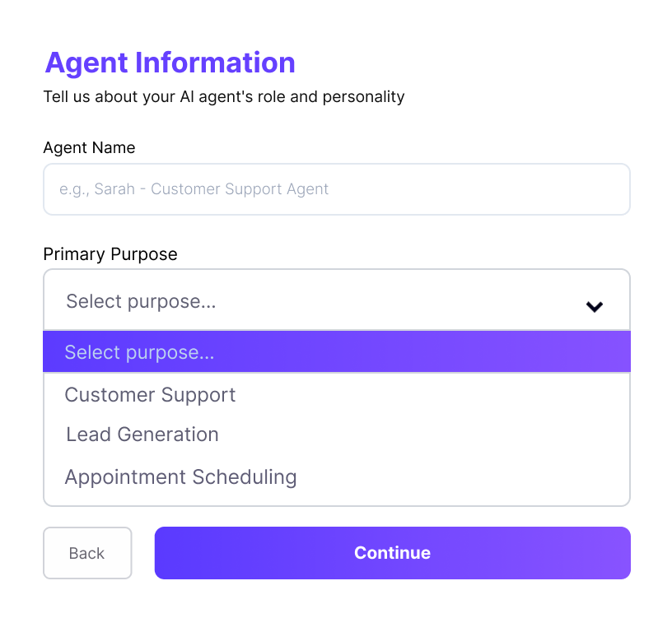Set purpose to Lead Generation

coord(142,434)
